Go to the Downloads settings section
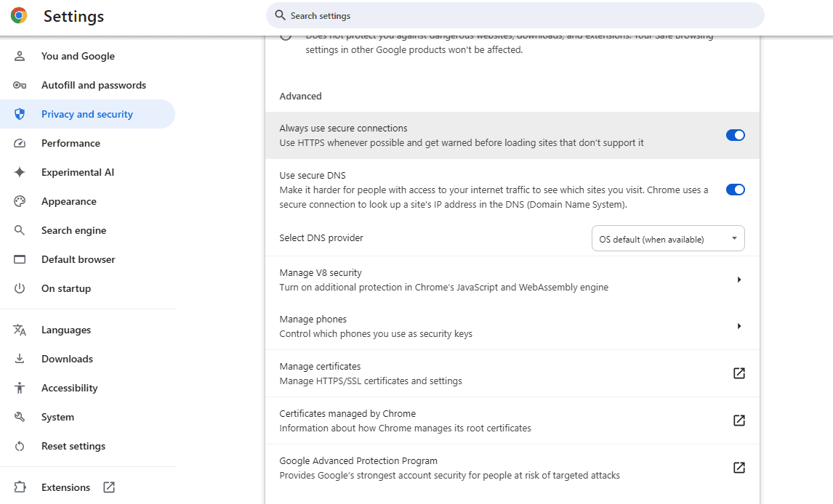The image size is (833, 504). point(67,359)
